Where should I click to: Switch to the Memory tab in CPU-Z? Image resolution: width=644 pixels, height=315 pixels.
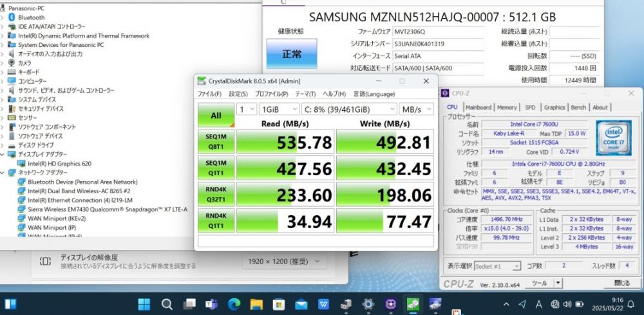[507, 107]
